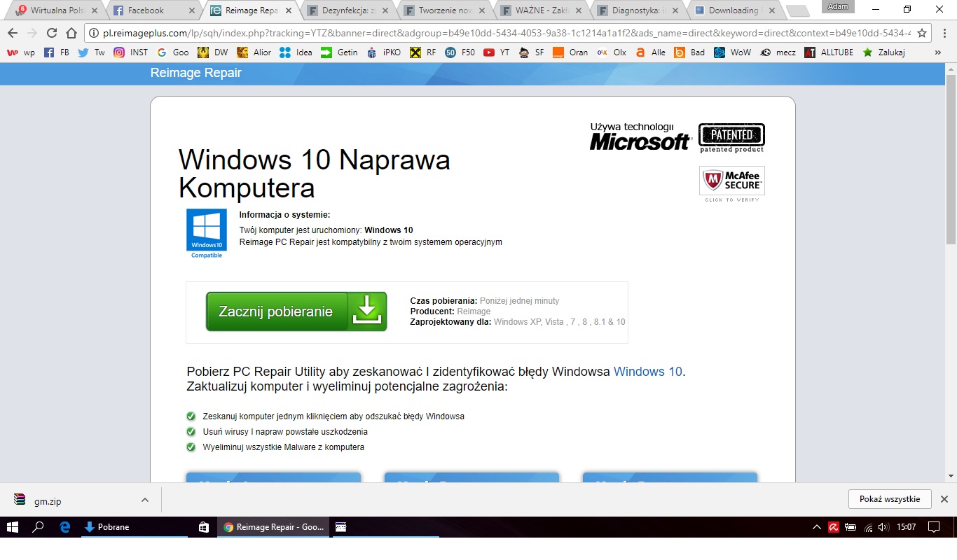Open the iPKO bookmark
Screen dimensions: 957x560
384,52
